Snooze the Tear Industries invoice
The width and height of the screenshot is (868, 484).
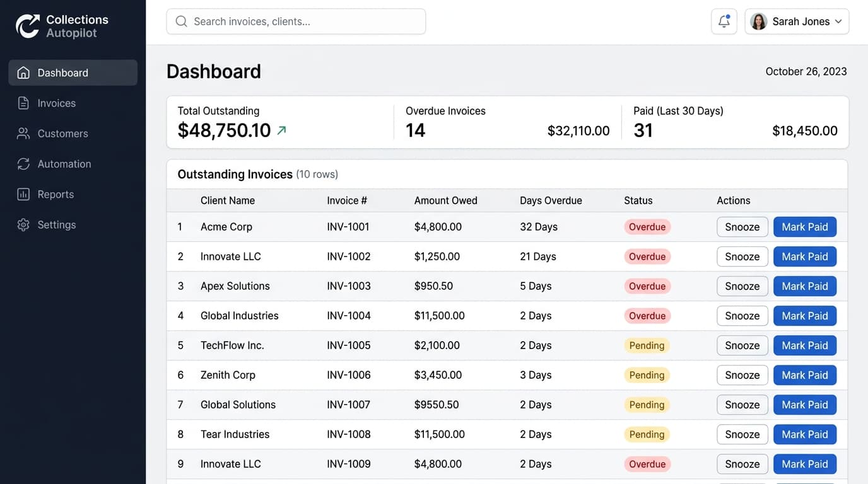click(x=742, y=434)
